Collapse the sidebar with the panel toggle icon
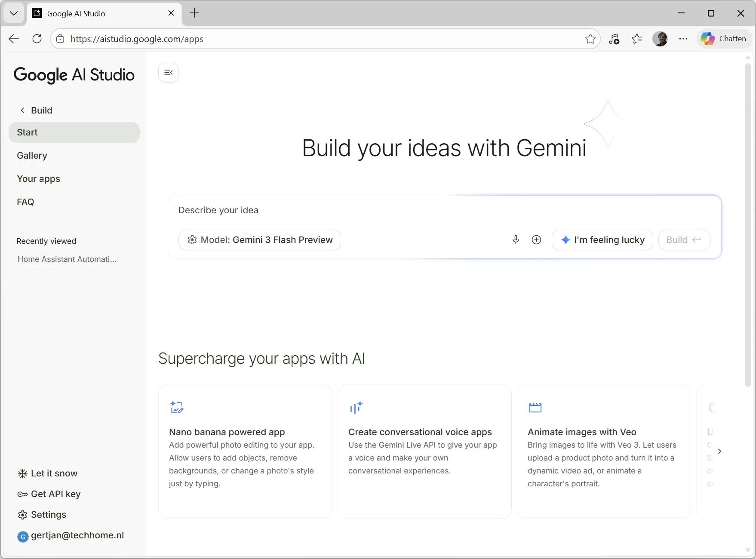Screen dimensions: 756x559 pos(169,72)
